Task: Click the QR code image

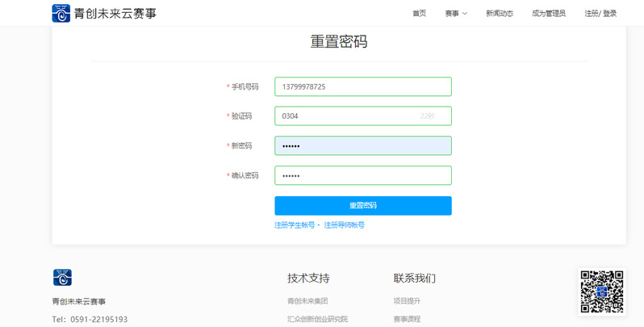Action: (x=602, y=291)
